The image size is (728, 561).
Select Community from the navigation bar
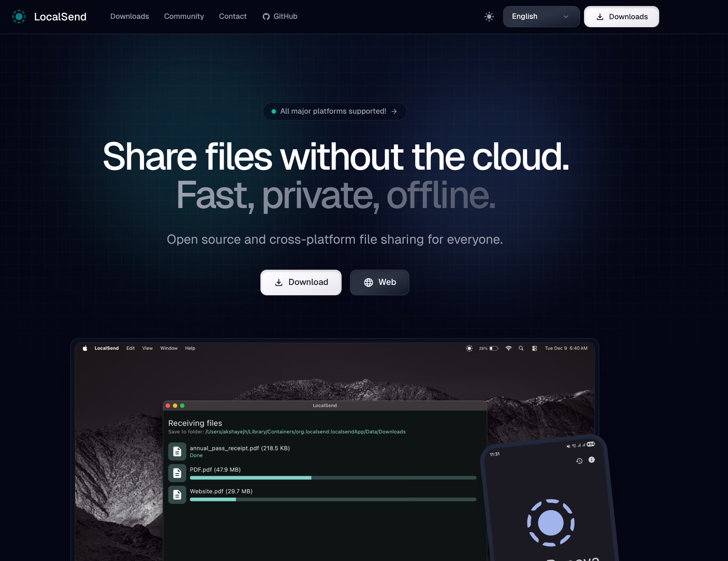(x=184, y=16)
